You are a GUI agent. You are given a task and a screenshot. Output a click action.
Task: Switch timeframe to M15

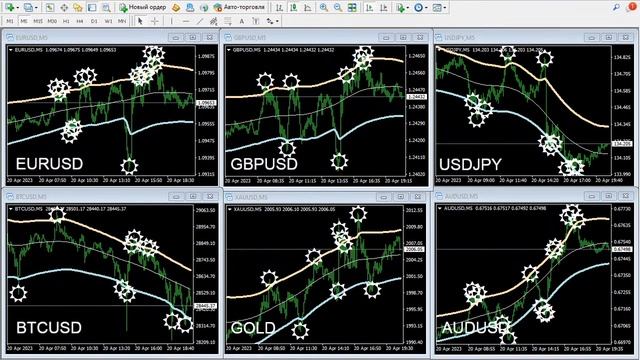click(38, 21)
